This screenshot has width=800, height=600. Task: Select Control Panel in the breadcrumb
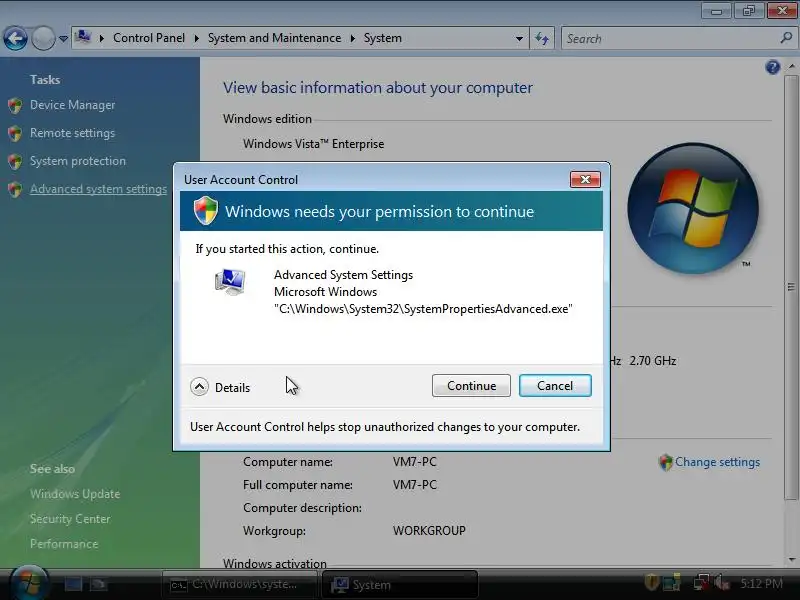149,38
